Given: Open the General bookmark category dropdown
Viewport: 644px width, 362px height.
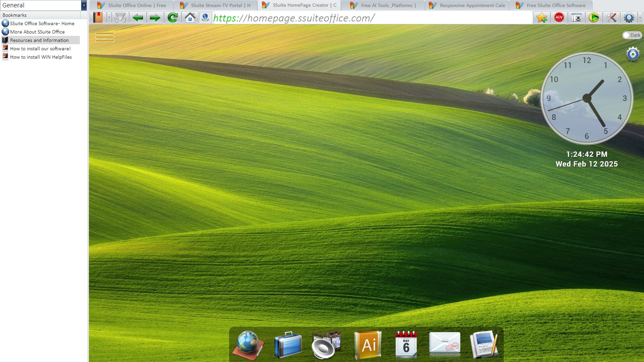Looking at the screenshot, I should (84, 5).
